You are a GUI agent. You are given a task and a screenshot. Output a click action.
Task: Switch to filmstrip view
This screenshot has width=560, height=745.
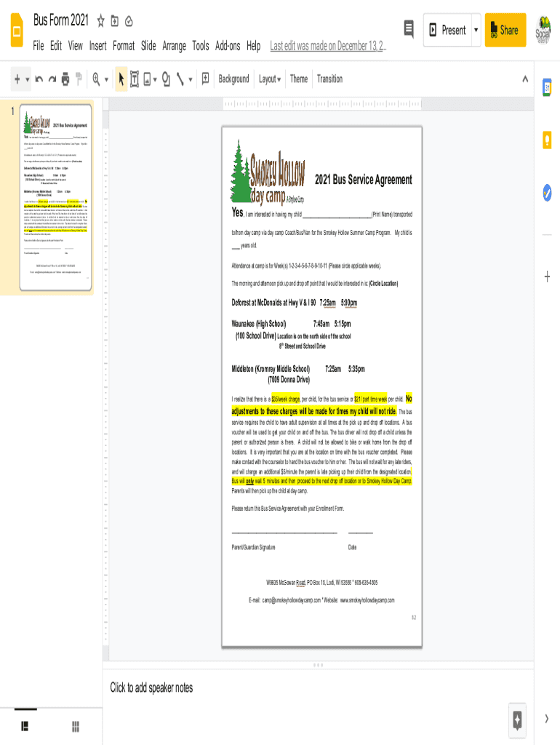point(24,727)
